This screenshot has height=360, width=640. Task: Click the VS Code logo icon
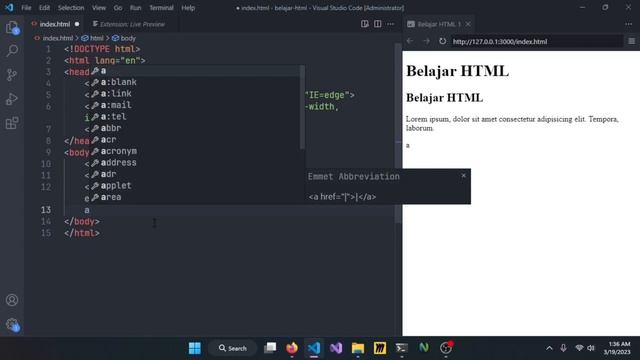(9, 7)
